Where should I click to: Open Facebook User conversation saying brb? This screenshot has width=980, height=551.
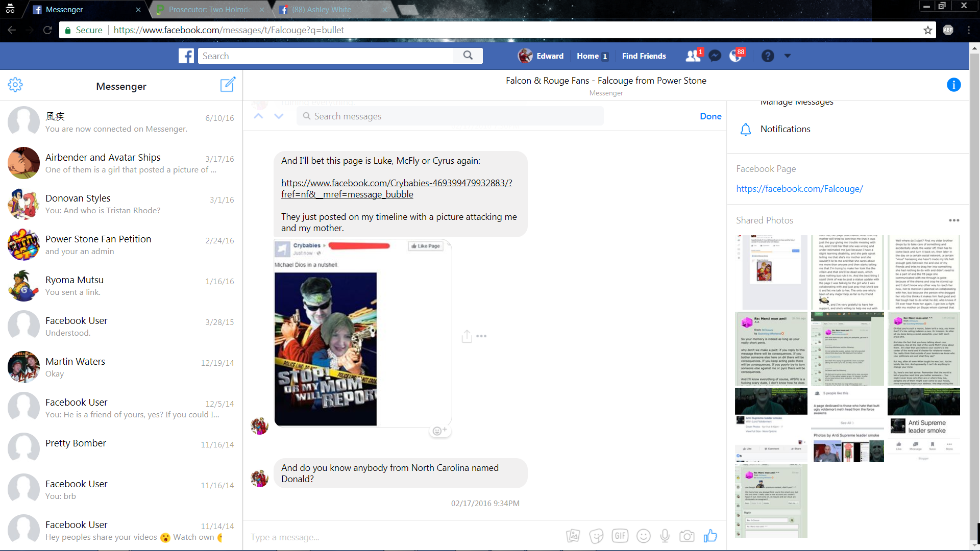click(121, 489)
